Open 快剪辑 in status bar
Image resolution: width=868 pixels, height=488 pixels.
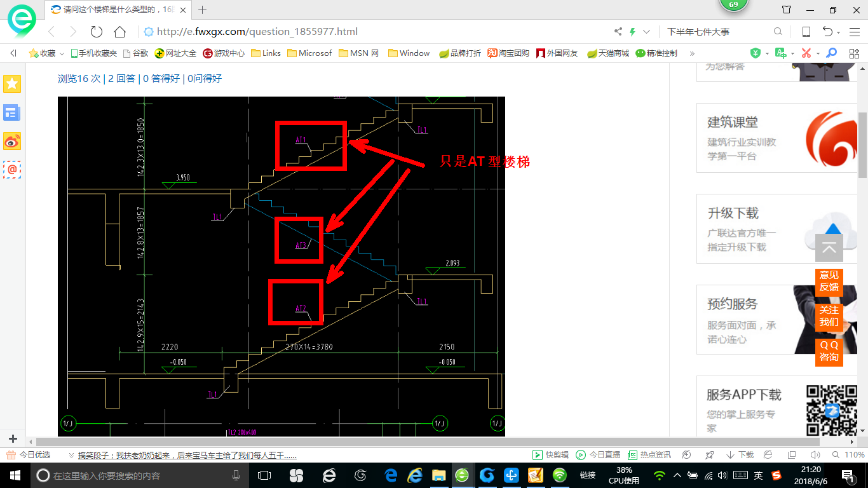click(x=551, y=455)
